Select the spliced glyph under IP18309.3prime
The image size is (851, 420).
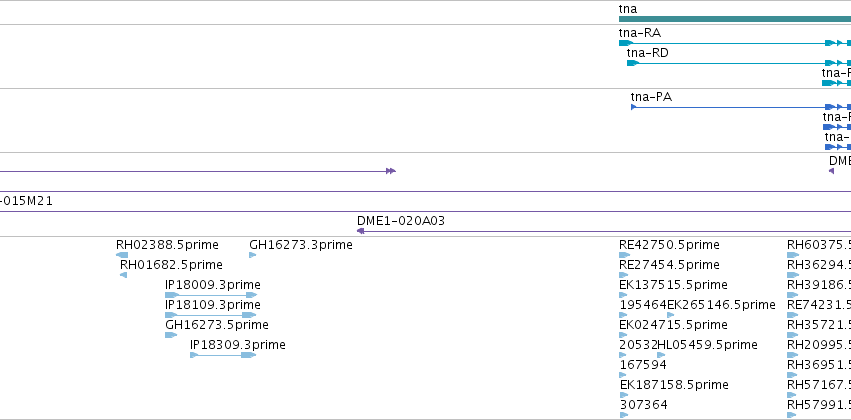click(223, 355)
